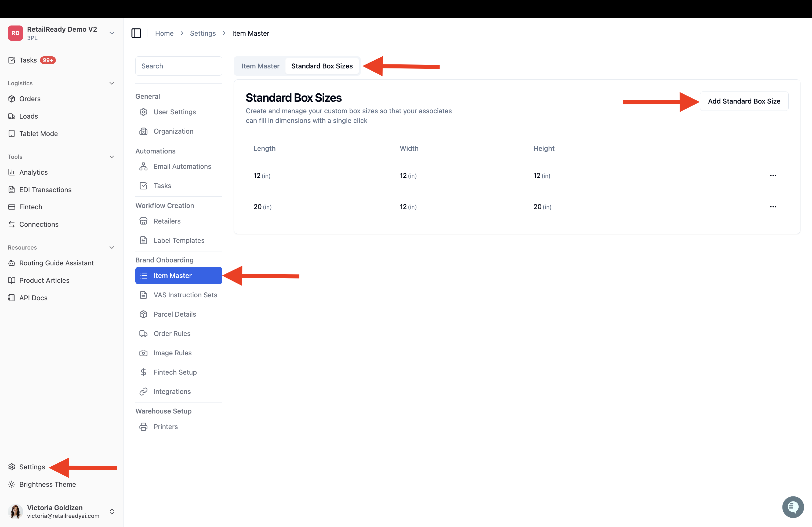Click the Width column header
Viewport: 812px width, 527px height.
point(409,148)
